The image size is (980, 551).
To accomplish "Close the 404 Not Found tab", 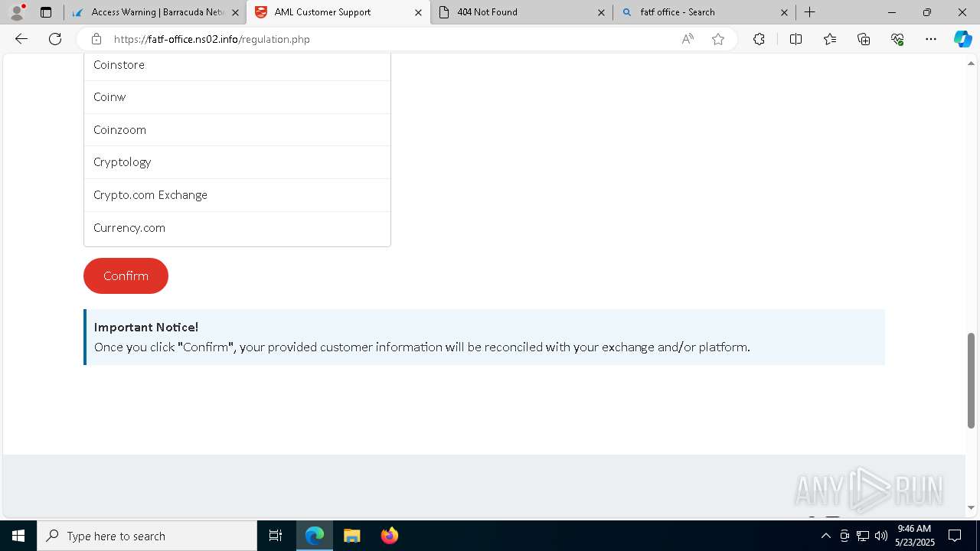I will (x=601, y=12).
